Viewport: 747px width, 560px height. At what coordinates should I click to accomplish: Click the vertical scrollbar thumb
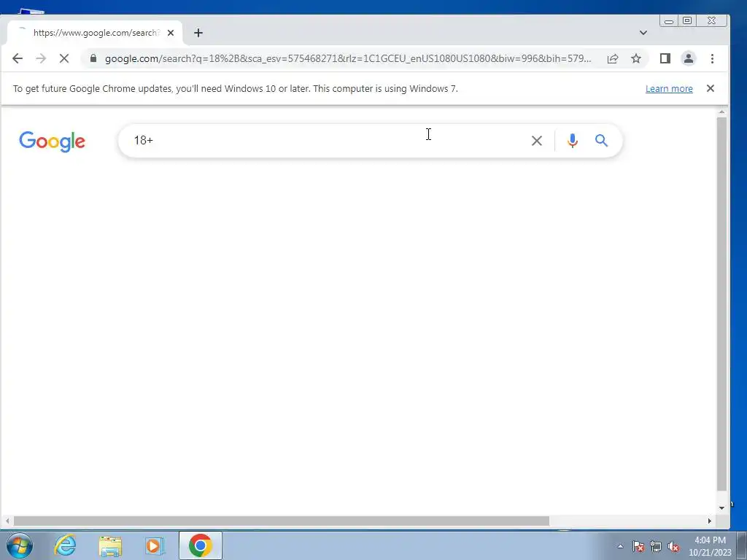[x=721, y=304]
